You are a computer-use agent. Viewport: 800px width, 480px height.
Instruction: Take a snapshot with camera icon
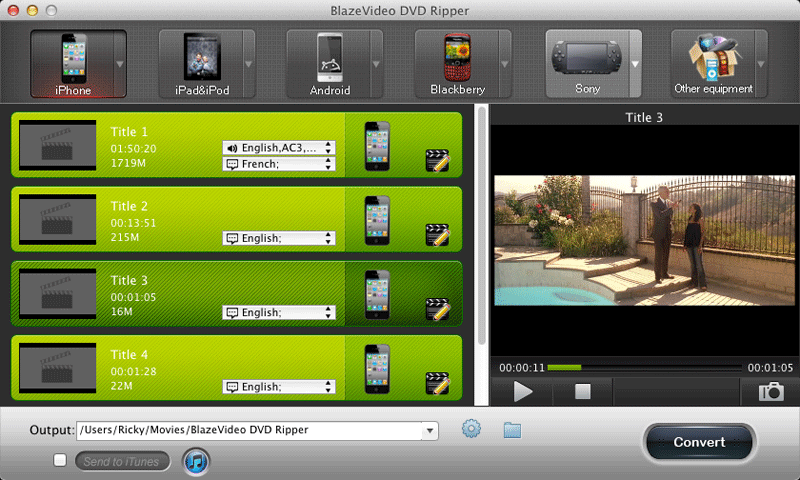click(x=771, y=392)
